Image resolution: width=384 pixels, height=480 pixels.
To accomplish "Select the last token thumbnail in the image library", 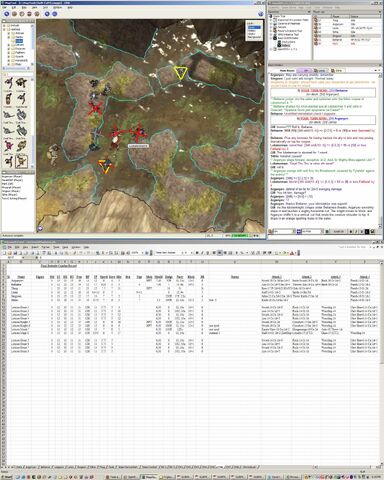I will click(22, 161).
